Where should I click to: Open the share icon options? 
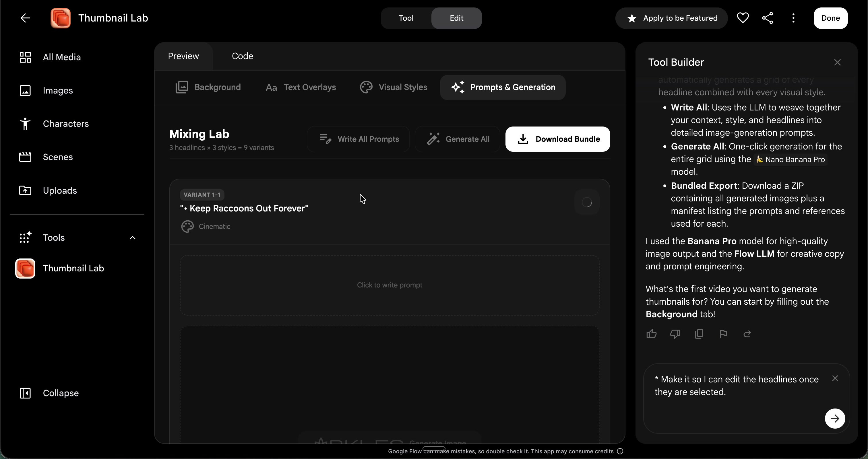pos(768,18)
